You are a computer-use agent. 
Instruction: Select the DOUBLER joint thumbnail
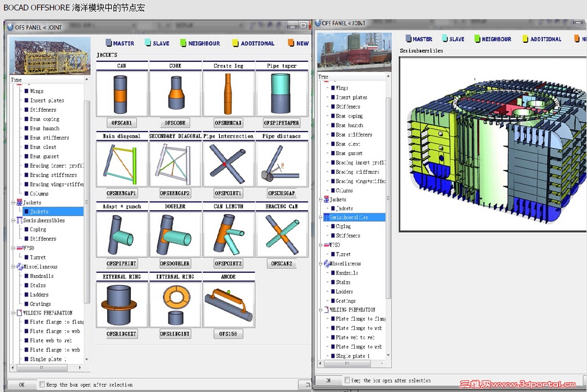click(175, 235)
